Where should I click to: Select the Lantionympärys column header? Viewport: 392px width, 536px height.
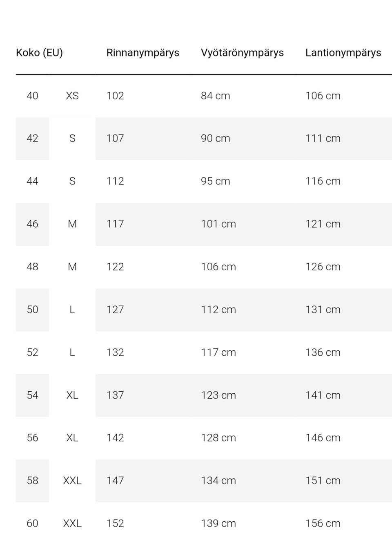pos(343,53)
